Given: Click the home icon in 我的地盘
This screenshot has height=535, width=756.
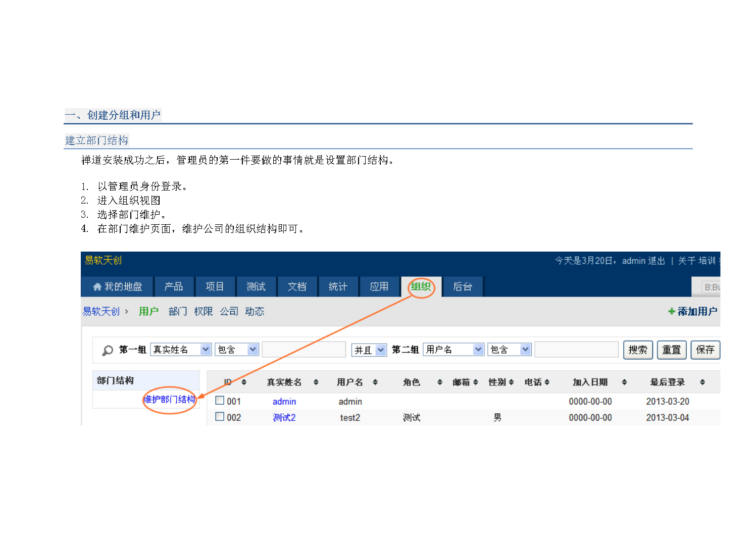Looking at the screenshot, I should (x=97, y=287).
